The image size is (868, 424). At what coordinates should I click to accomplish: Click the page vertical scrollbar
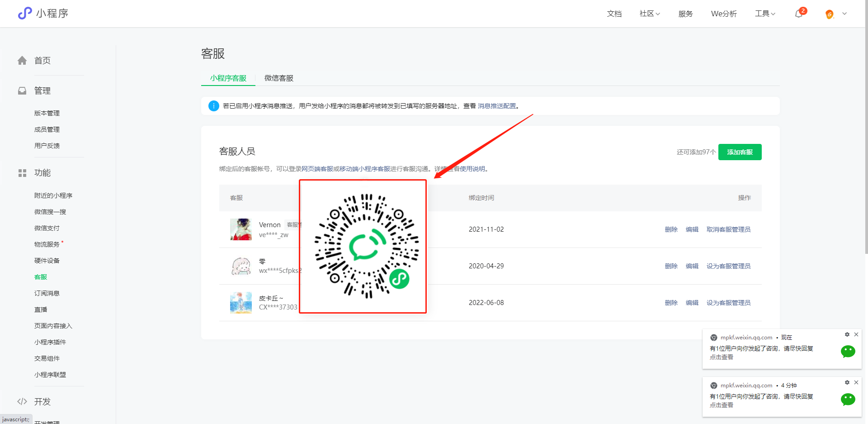(x=866, y=127)
